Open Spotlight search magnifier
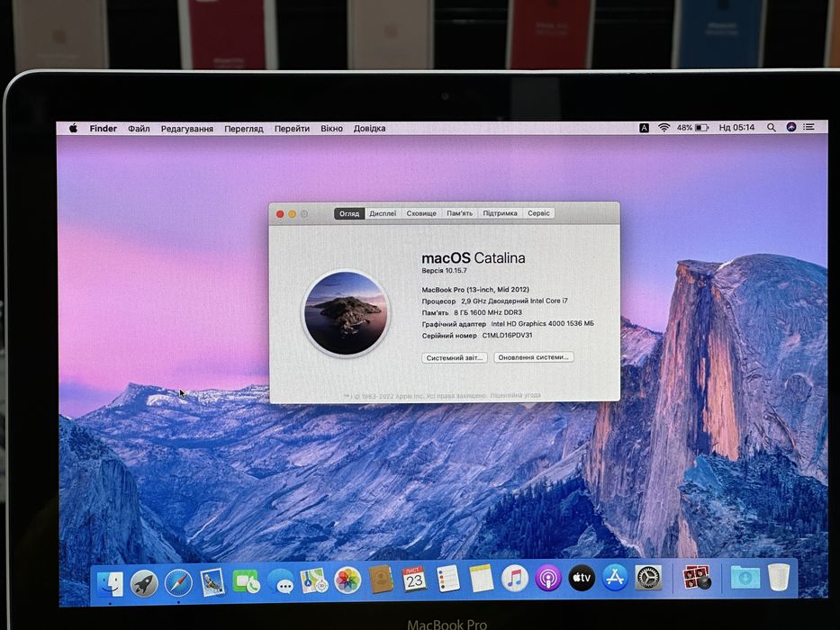The width and height of the screenshot is (840, 630). click(772, 128)
